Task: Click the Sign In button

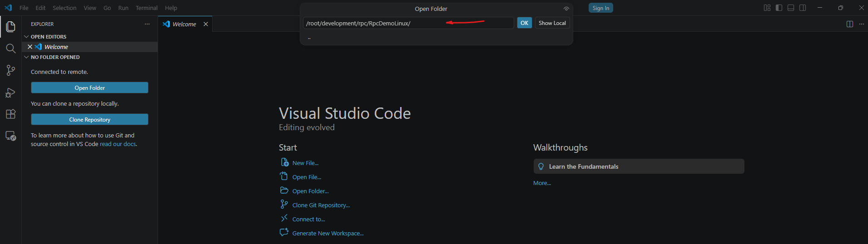Action: (601, 8)
